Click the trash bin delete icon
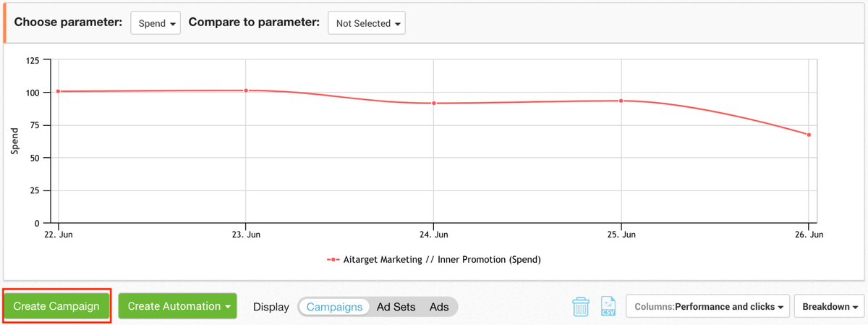Screen dimensions: 868x325 [581, 306]
